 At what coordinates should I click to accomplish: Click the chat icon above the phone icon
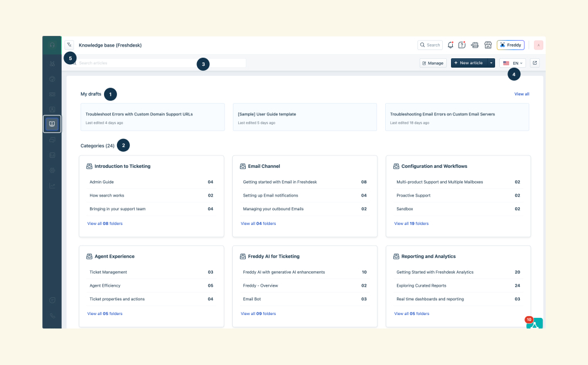(x=52, y=300)
